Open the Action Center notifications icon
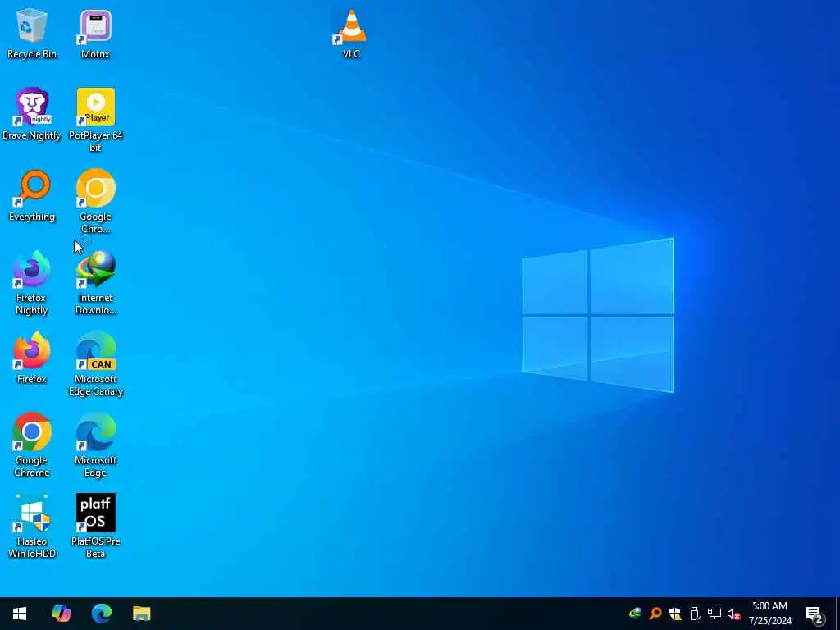The height and width of the screenshot is (630, 840). [815, 614]
